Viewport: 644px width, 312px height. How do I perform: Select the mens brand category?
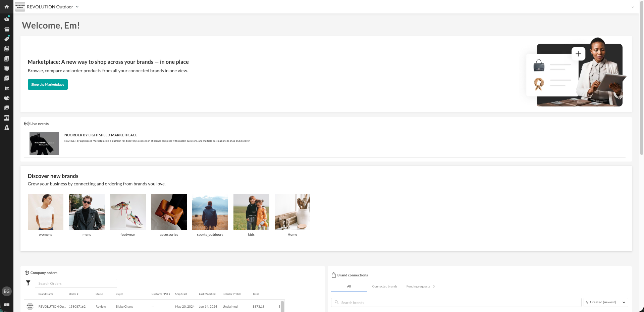87,215
